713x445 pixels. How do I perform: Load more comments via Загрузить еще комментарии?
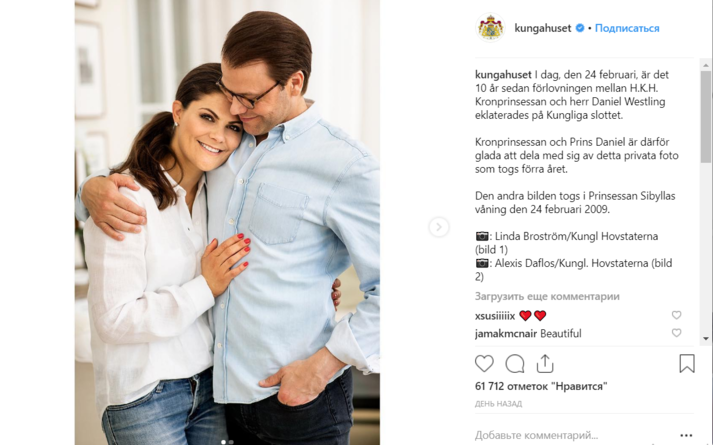pos(547,296)
